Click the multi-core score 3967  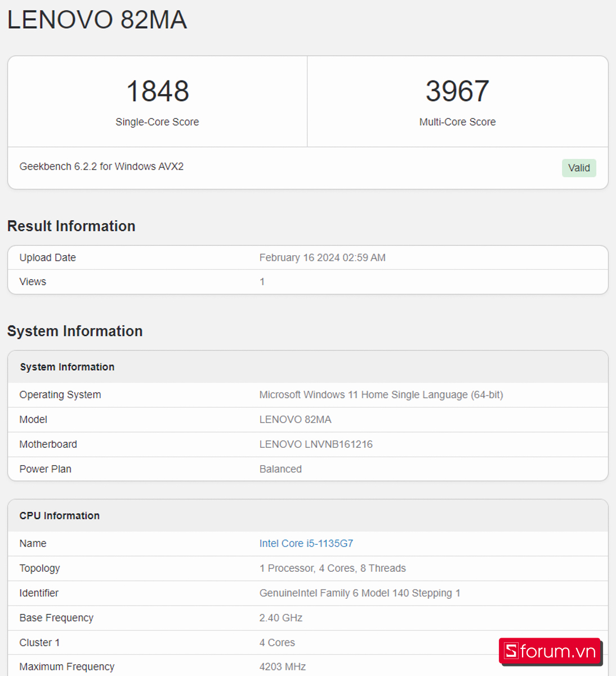coord(457,91)
